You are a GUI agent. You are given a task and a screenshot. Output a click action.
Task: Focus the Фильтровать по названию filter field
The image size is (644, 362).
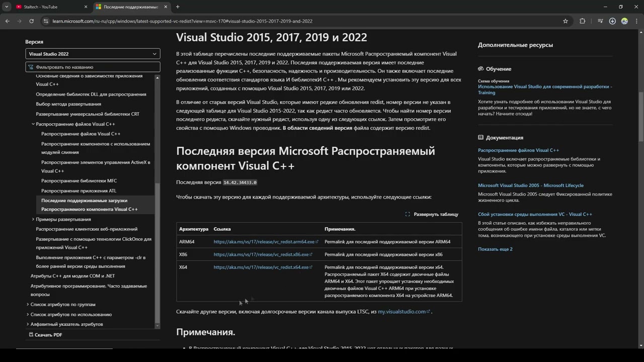tap(93, 67)
